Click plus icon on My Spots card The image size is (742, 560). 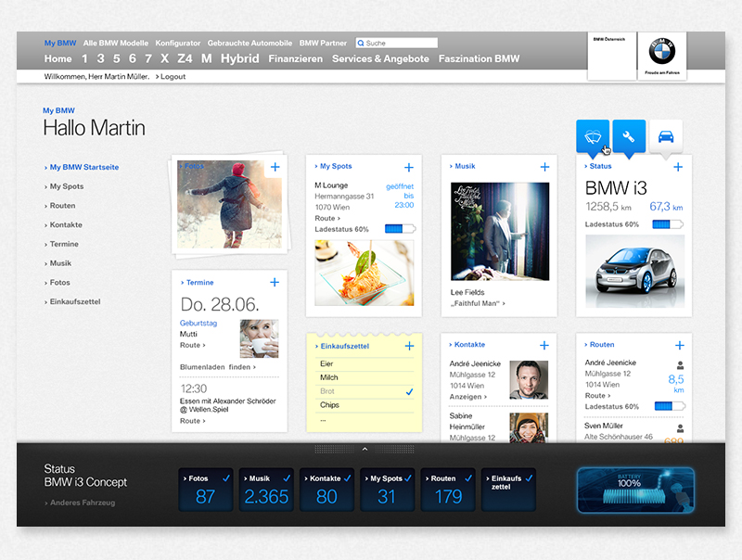click(409, 167)
